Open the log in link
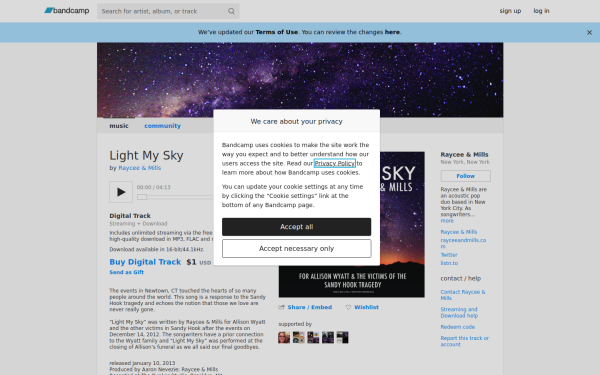Viewport: 600px width, 375px height. click(541, 11)
